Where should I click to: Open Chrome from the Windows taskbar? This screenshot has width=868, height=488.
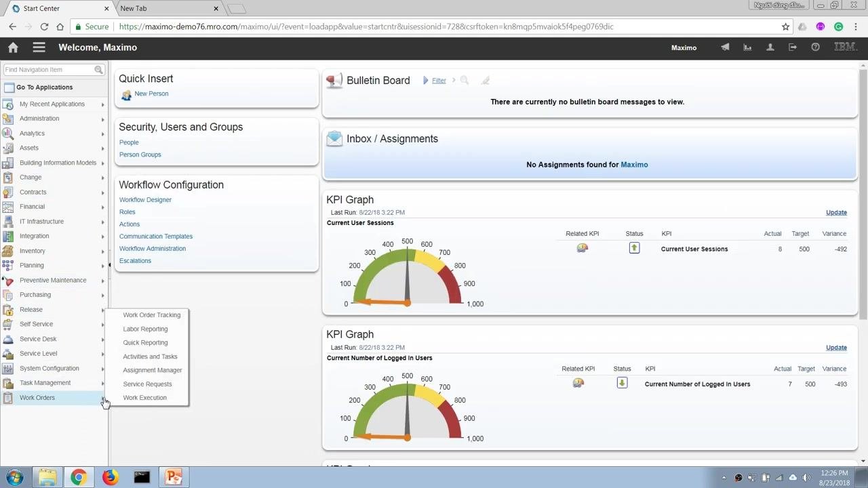coord(79,477)
